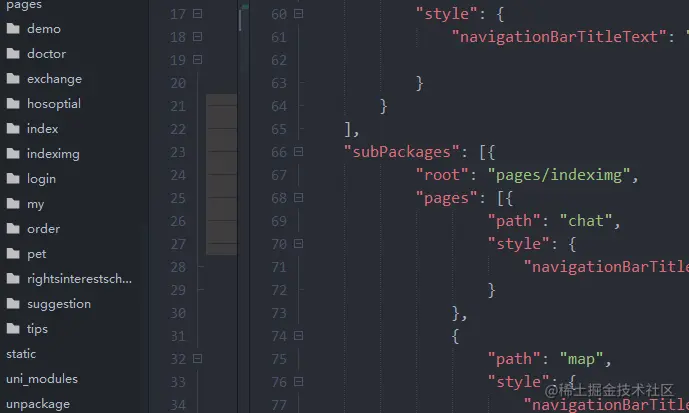The height and width of the screenshot is (413, 689).
Task: Select the doctor folder name
Action: [46, 54]
